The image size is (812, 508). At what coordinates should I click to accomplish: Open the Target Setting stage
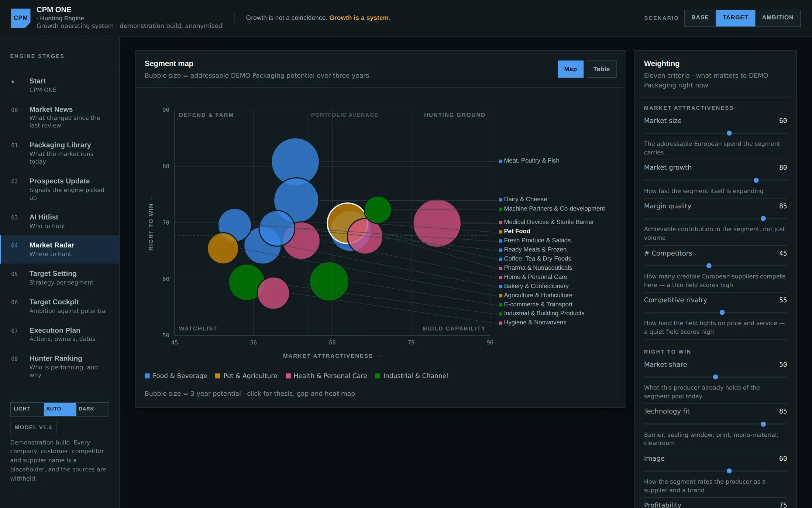60,278
